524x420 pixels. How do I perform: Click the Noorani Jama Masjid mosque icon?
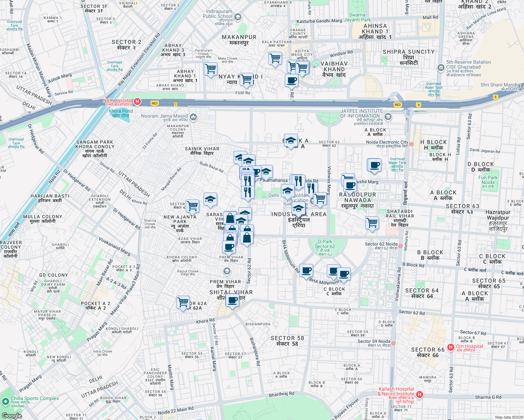tap(193, 117)
